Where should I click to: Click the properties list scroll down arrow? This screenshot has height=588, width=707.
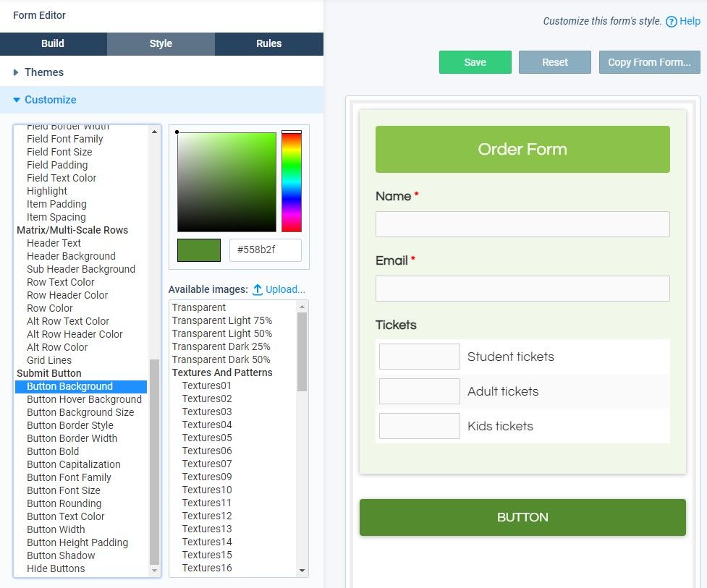(x=154, y=571)
